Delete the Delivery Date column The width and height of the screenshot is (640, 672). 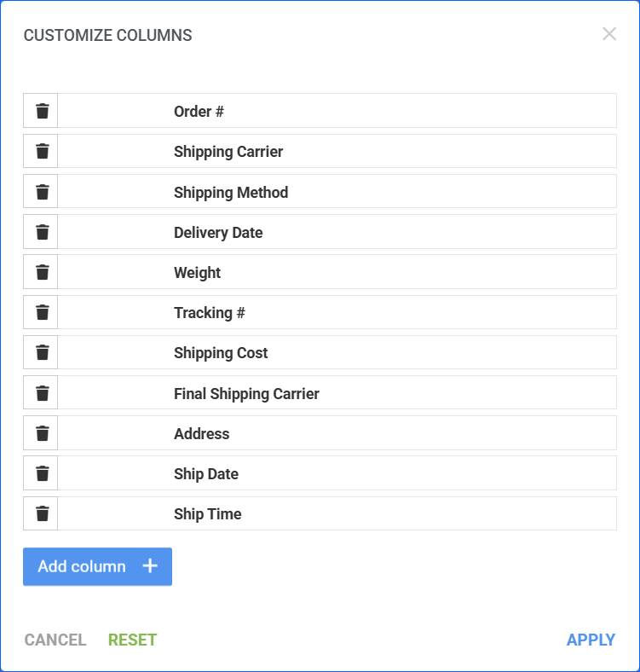[42, 232]
